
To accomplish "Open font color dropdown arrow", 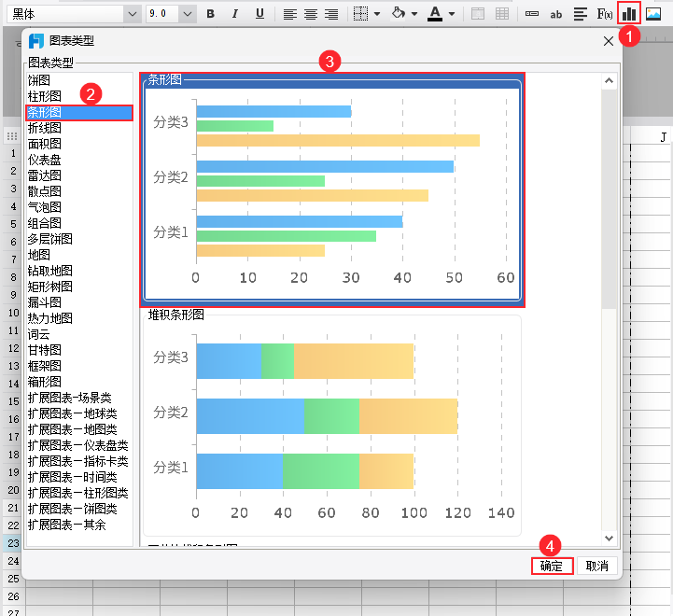I will pyautogui.click(x=452, y=14).
